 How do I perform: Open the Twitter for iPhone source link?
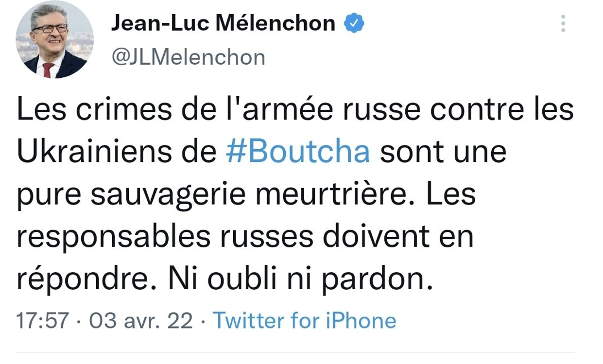305,321
